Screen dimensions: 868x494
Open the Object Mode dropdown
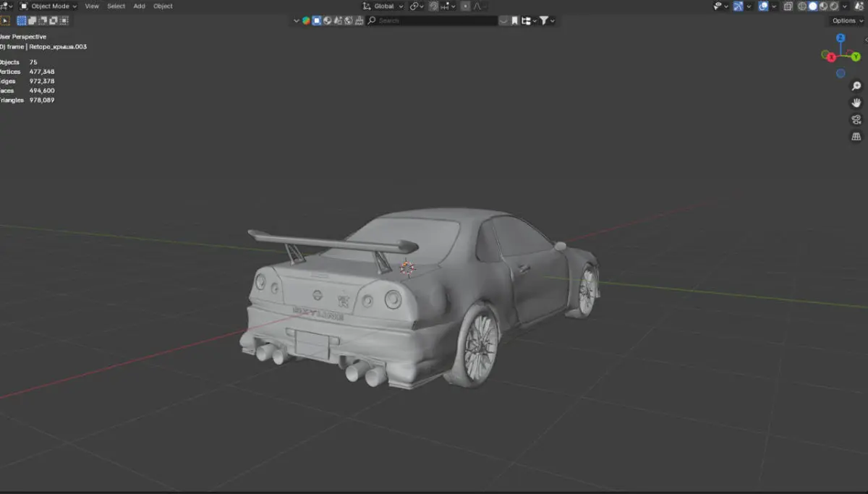(x=48, y=6)
